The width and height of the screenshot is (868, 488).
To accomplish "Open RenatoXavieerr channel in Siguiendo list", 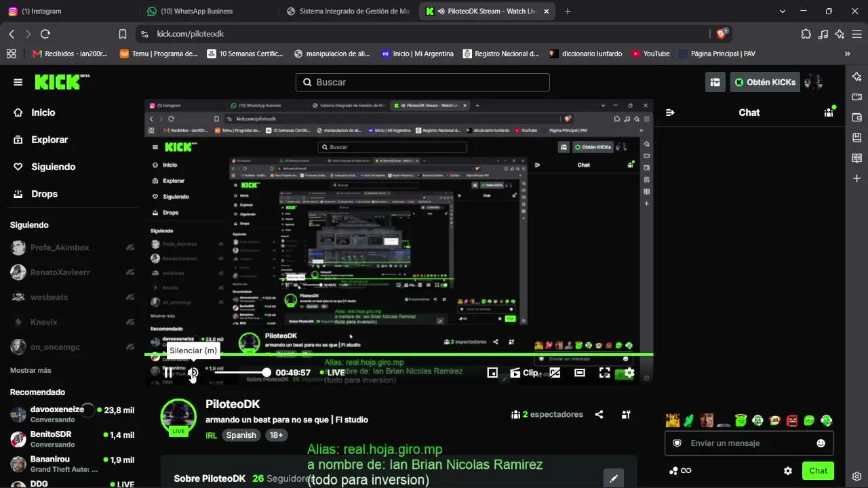I will point(72,272).
